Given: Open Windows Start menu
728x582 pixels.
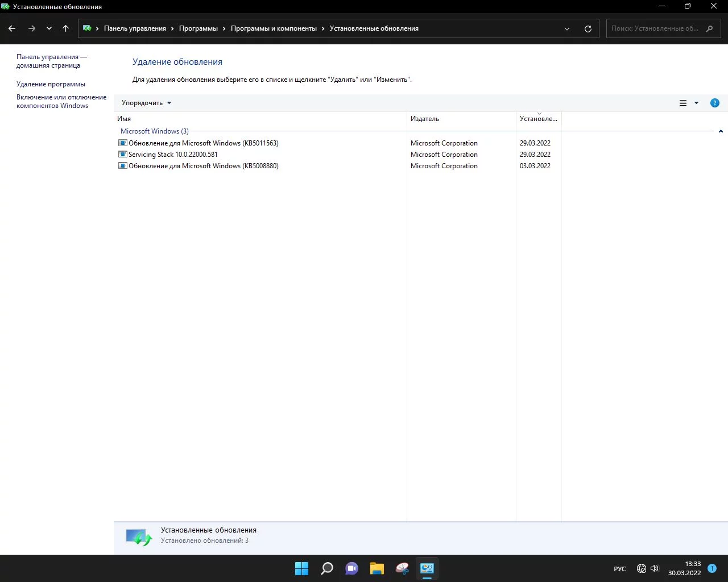Looking at the screenshot, I should point(301,568).
